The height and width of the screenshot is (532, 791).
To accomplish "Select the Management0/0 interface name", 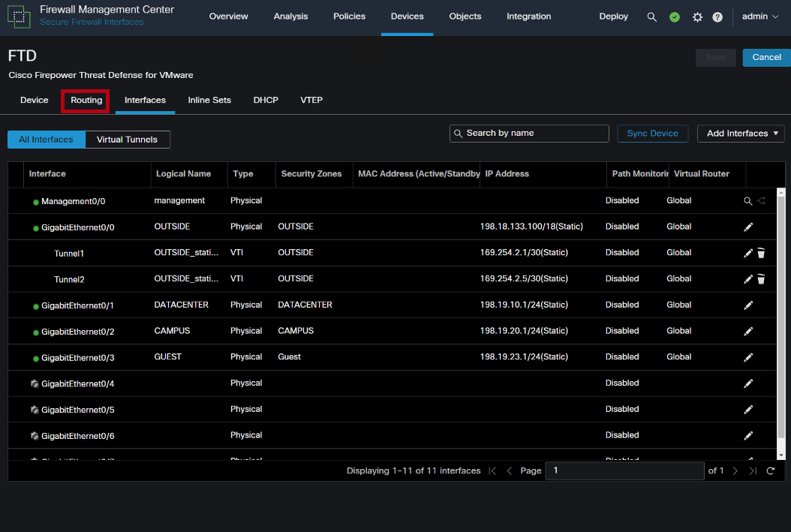I will point(73,201).
